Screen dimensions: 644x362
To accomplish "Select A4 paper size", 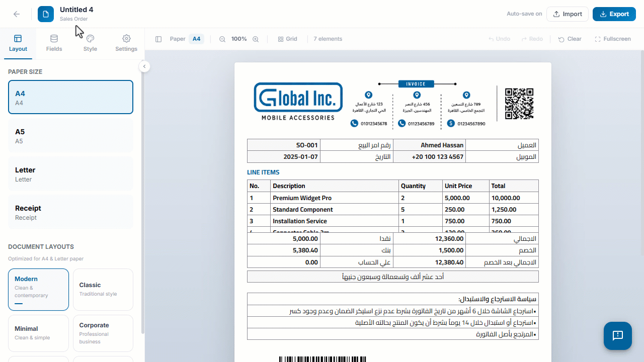I will [x=71, y=97].
